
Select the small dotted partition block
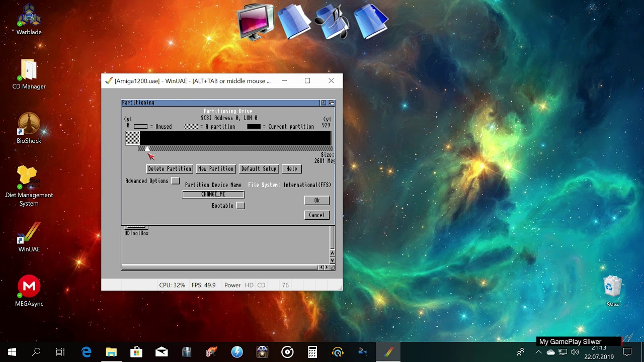[x=133, y=138]
